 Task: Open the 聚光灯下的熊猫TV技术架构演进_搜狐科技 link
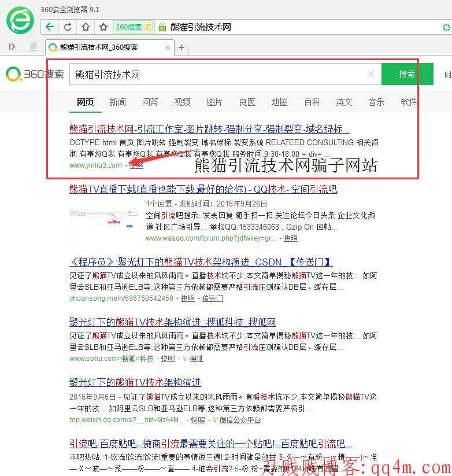click(173, 322)
